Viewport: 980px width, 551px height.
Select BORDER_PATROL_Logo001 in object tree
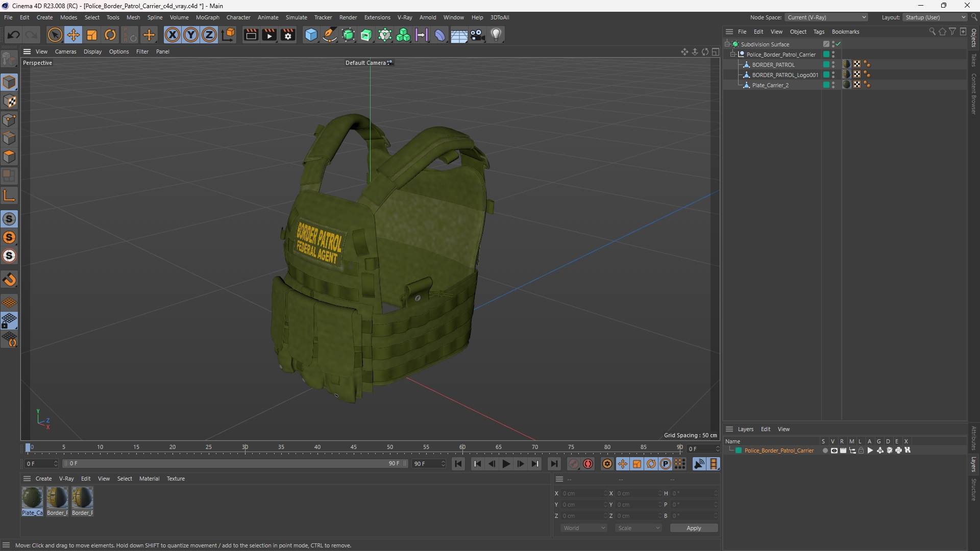pyautogui.click(x=785, y=75)
